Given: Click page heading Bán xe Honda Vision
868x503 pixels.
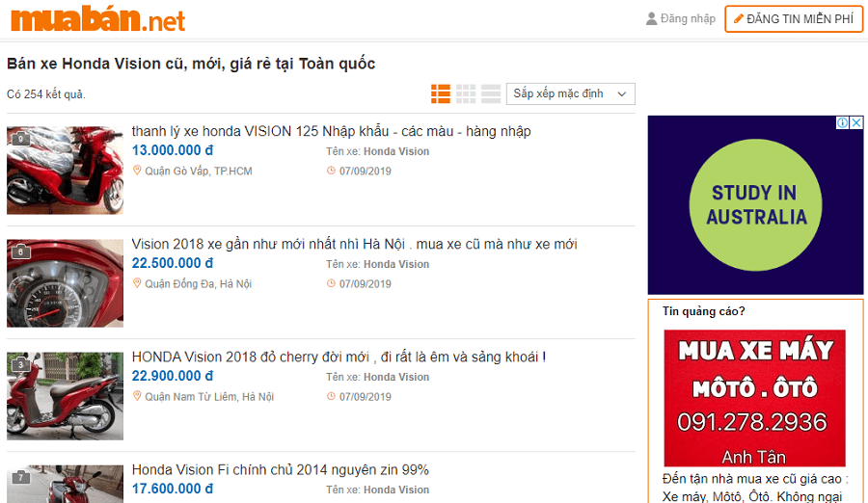Looking at the screenshot, I should click(x=191, y=64).
